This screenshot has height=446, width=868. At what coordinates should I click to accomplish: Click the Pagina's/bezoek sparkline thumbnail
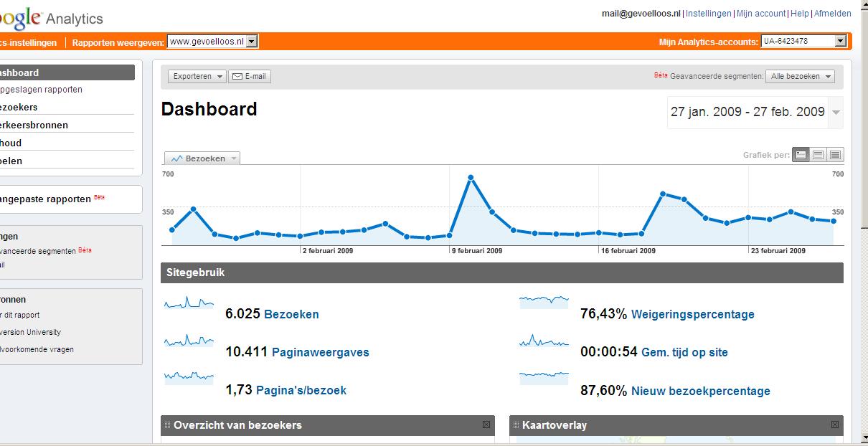point(189,376)
